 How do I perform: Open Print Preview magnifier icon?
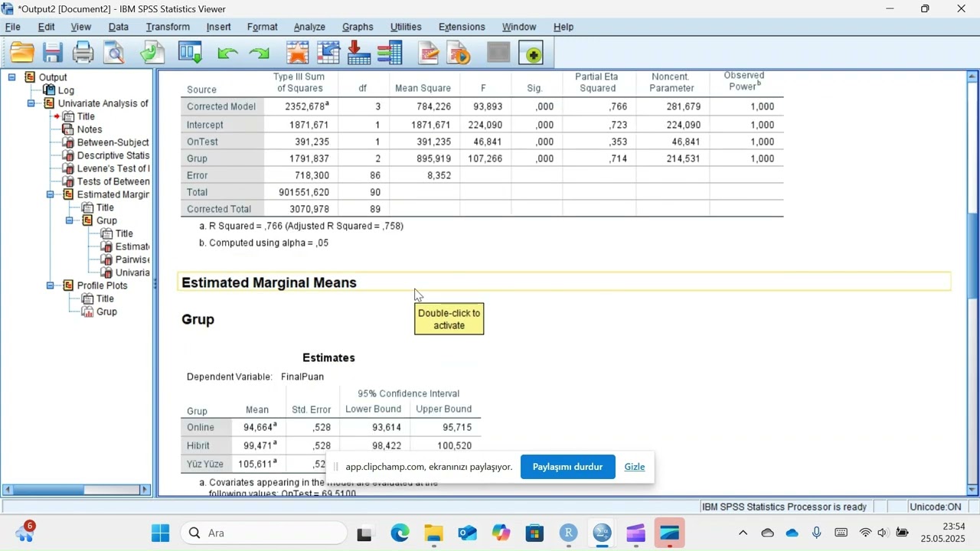(x=114, y=53)
